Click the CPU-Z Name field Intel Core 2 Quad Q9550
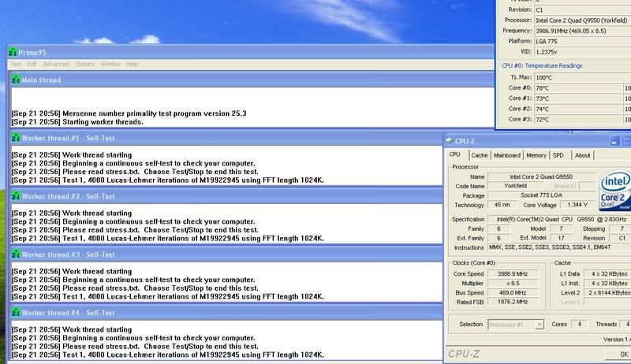 541,176
